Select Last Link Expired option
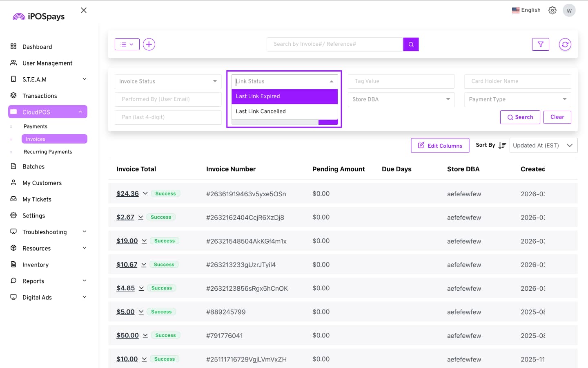The image size is (588, 368). pyautogui.click(x=284, y=96)
